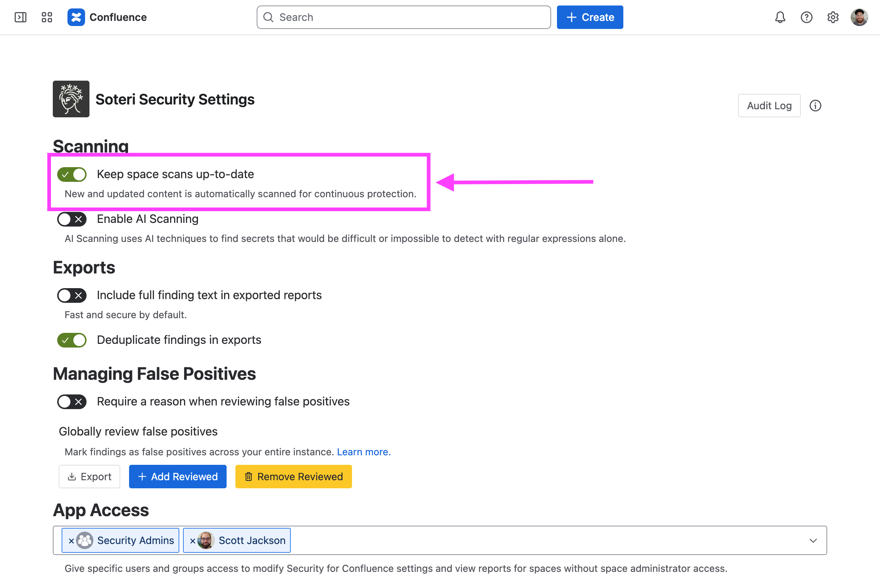Open the settings gear menu
880x588 pixels.
pos(833,17)
